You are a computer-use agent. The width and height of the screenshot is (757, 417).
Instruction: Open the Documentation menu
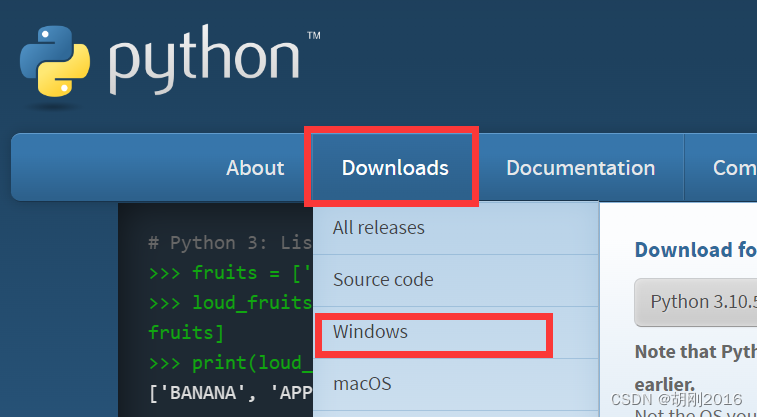tap(580, 167)
